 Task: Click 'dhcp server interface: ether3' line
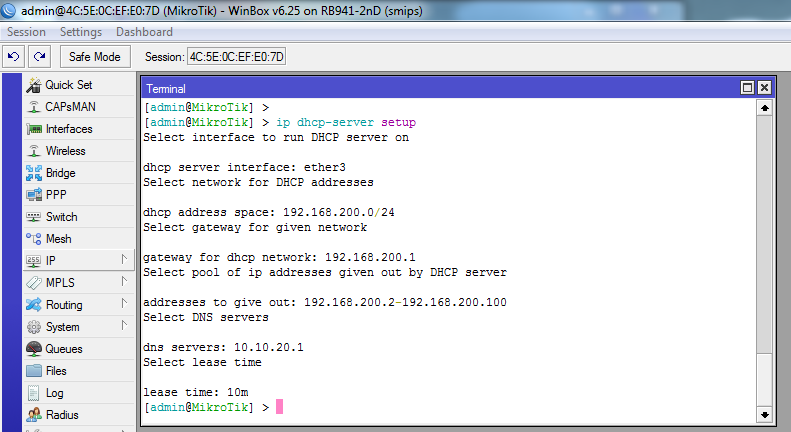coord(245,168)
